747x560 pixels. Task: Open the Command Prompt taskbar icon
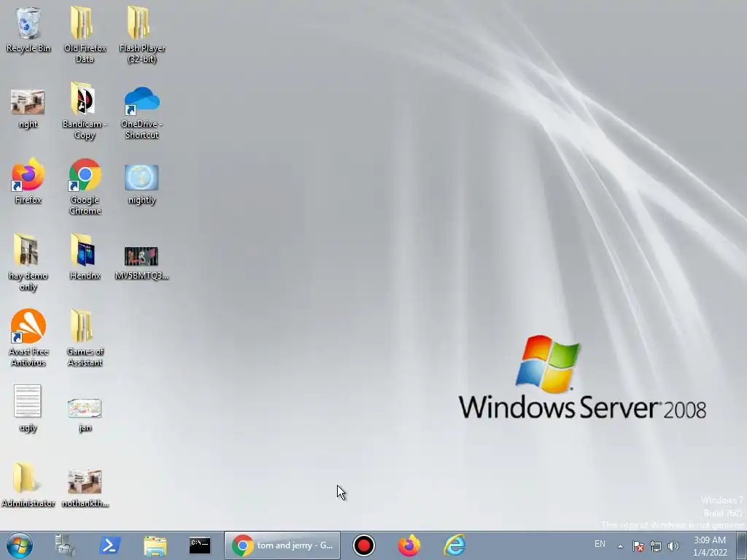point(200,545)
